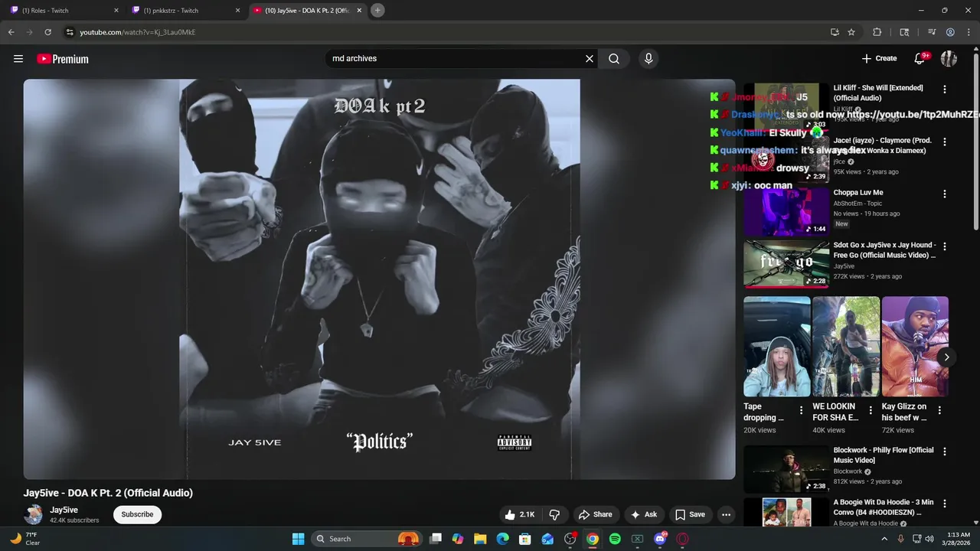Open options for Lil Kliff She Will video
Image resolution: width=980 pixels, height=551 pixels.
coord(945,90)
